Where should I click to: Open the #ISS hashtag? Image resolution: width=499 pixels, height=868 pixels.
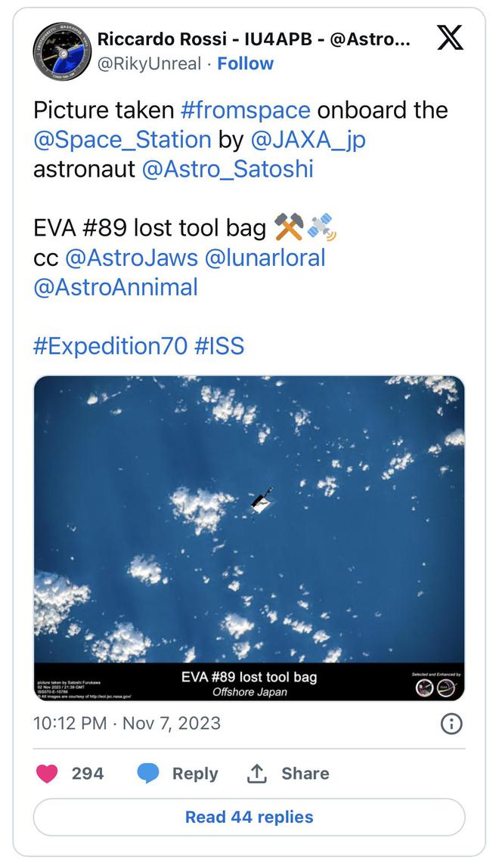219,346
